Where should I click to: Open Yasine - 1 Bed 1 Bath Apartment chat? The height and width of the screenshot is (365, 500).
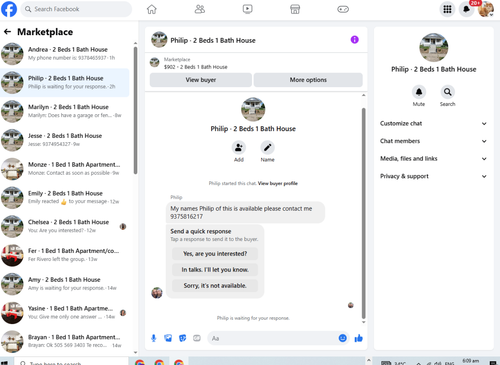[65, 313]
